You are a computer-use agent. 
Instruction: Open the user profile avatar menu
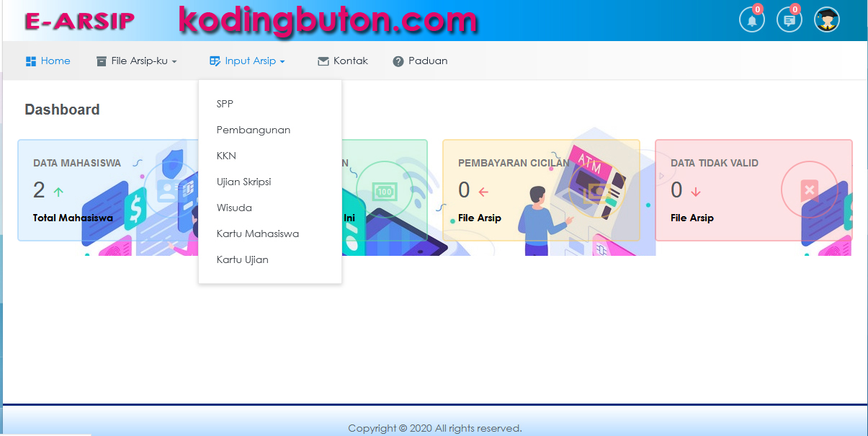826,19
